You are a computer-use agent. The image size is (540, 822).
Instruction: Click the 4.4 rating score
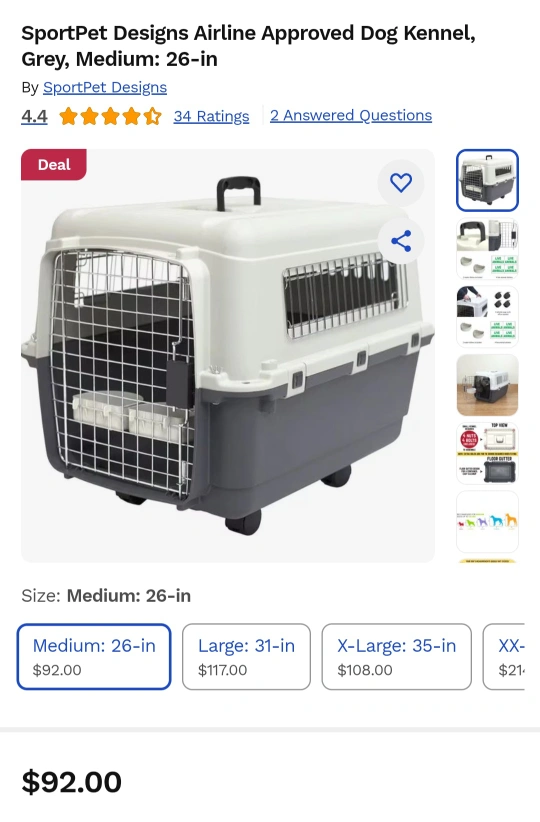[34, 116]
